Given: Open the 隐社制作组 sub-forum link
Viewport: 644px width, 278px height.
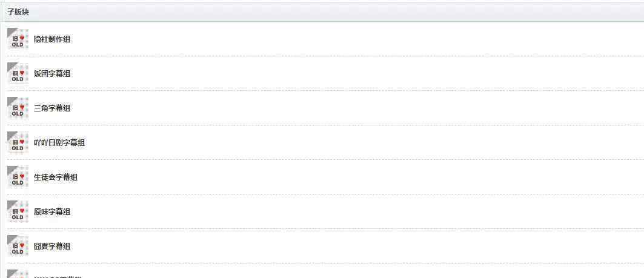Looking at the screenshot, I should coord(52,39).
